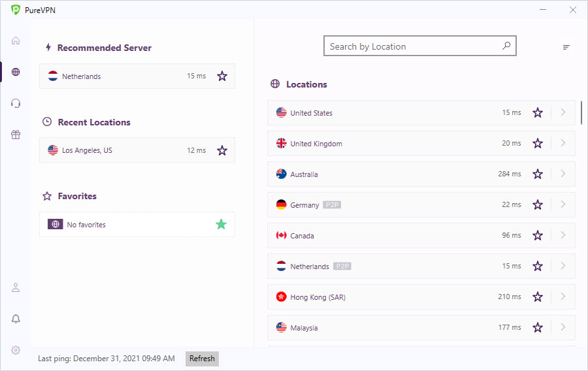Toggle favorite star for United Kingdom
This screenshot has width=588, height=371.
(538, 143)
